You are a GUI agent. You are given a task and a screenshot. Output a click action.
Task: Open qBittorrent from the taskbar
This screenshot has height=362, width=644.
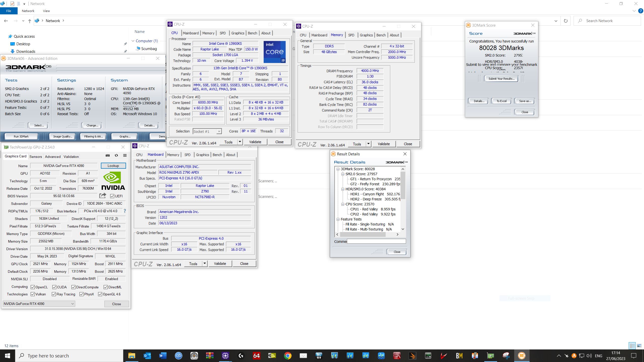pos(178,356)
